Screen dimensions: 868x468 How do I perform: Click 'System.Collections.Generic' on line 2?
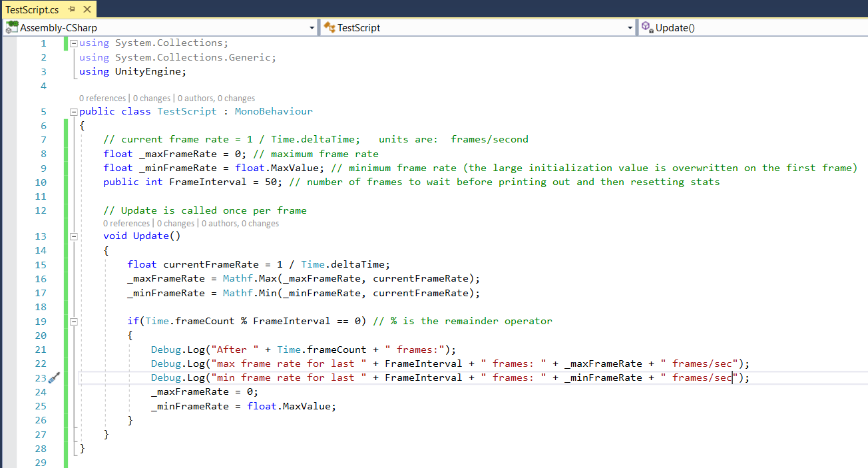(193, 58)
